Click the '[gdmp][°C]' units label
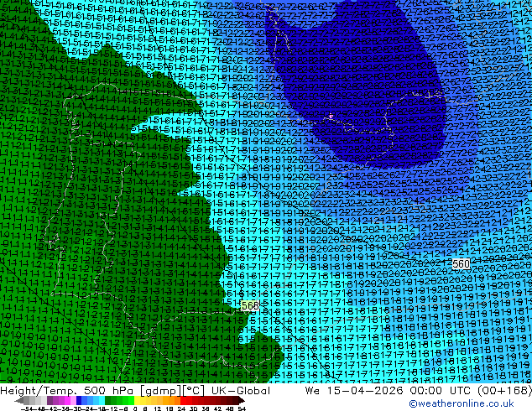 (x=172, y=391)
